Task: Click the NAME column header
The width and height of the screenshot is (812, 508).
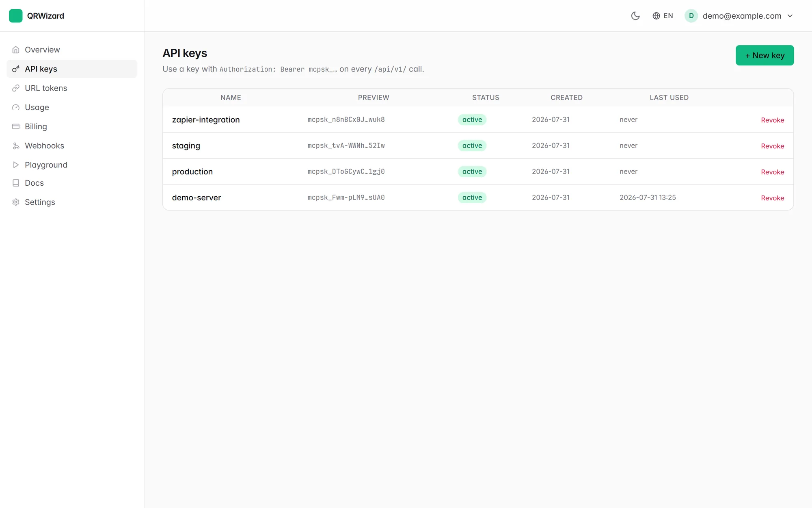Action: click(231, 98)
